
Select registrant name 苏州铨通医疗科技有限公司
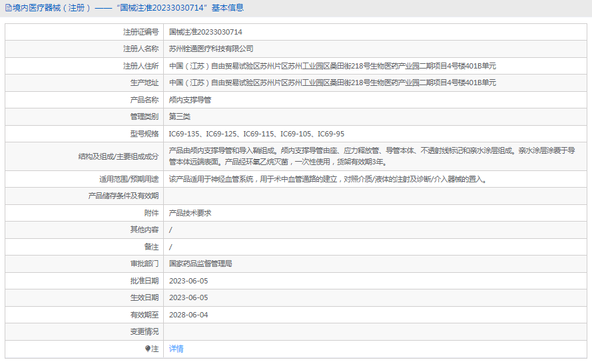coord(211,49)
